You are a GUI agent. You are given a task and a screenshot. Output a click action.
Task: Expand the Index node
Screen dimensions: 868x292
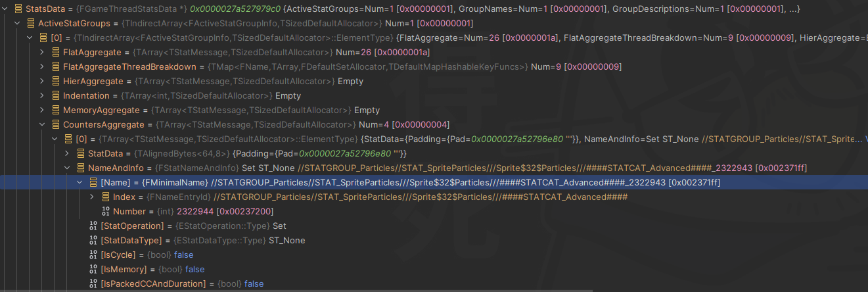coord(93,197)
